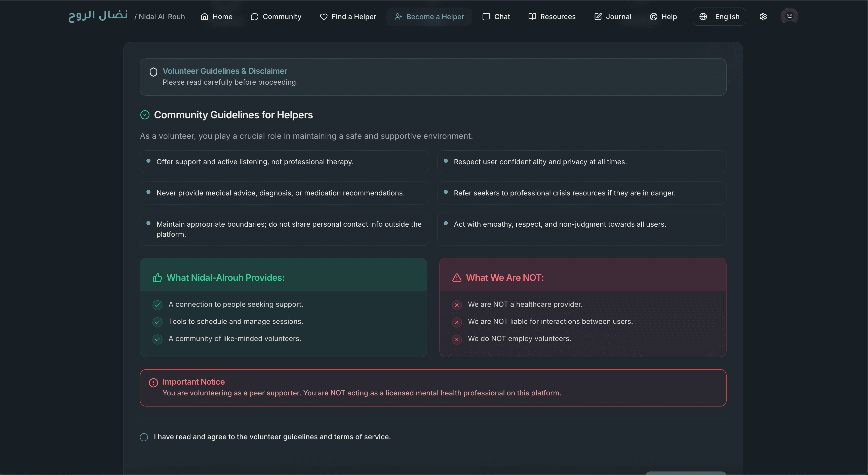
Task: Click the What We Are NOT header text
Action: [505, 278]
